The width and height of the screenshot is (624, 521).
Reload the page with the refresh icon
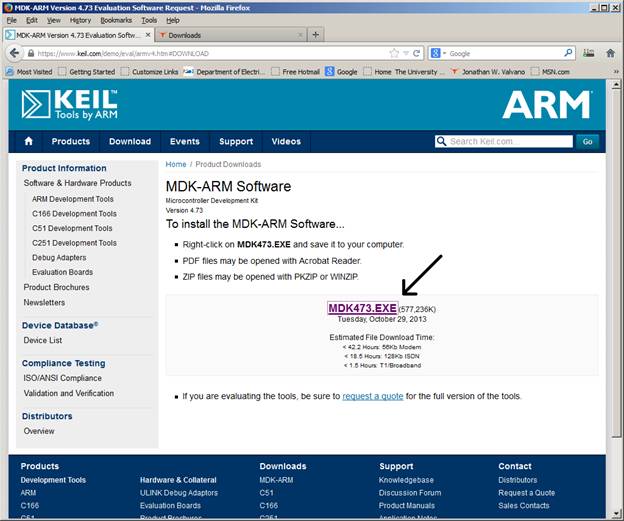point(416,53)
